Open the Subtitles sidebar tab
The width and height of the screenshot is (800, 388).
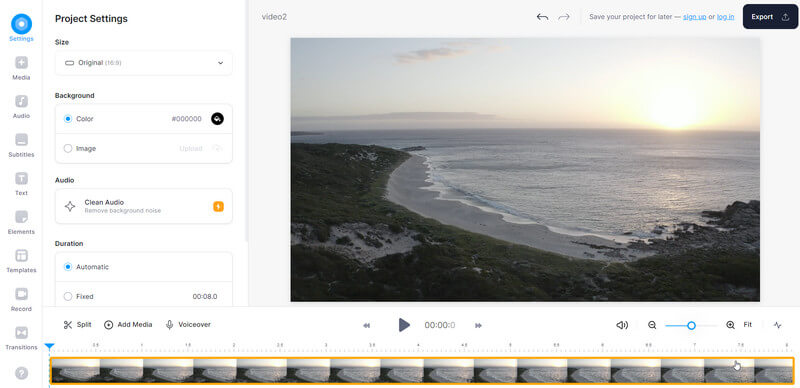21,146
